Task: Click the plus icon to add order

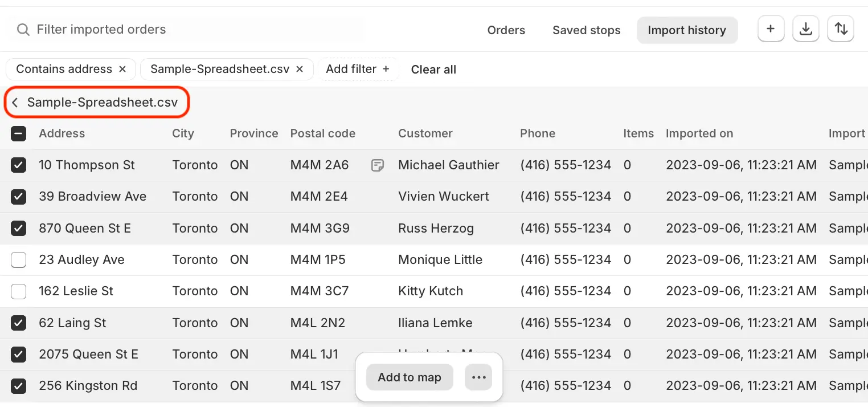Action: tap(771, 29)
